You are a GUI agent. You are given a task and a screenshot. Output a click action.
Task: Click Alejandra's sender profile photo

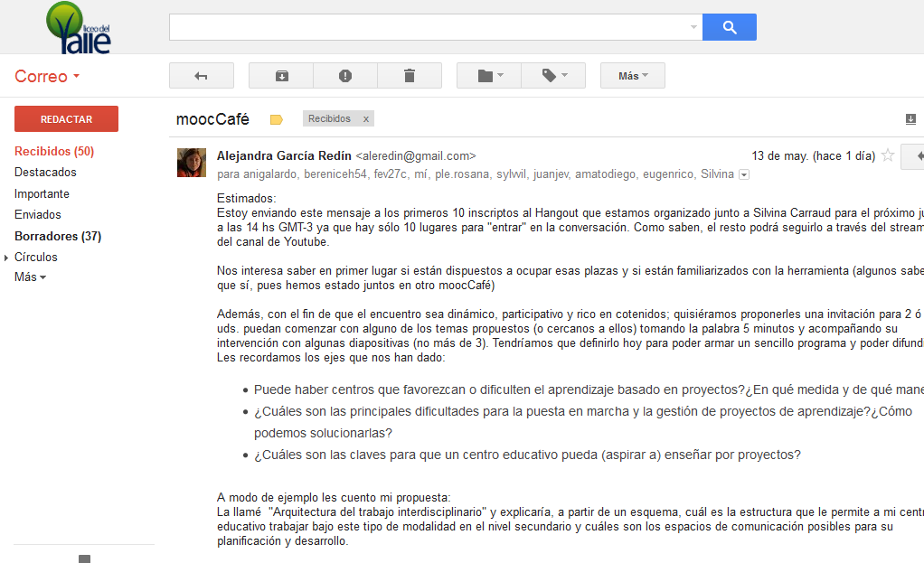[x=191, y=163]
